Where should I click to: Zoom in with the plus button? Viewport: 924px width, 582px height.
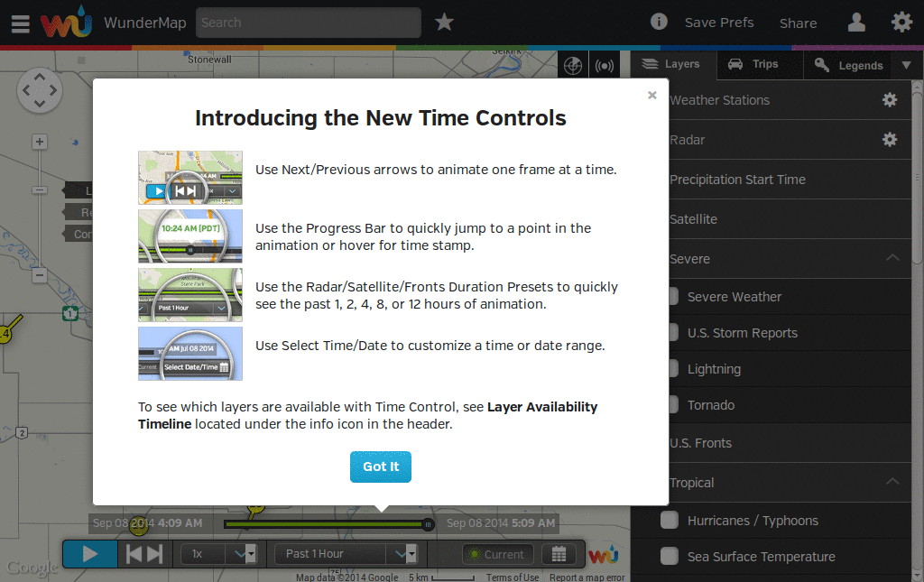[x=40, y=142]
